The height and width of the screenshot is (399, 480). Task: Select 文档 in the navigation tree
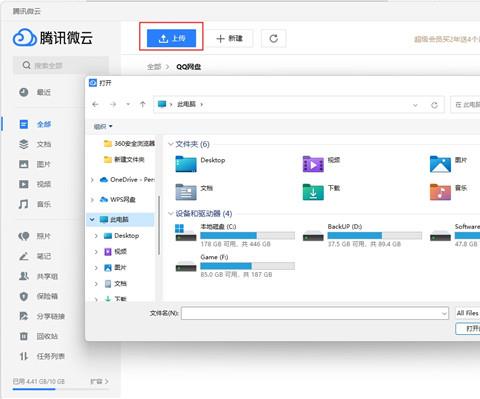tap(115, 284)
